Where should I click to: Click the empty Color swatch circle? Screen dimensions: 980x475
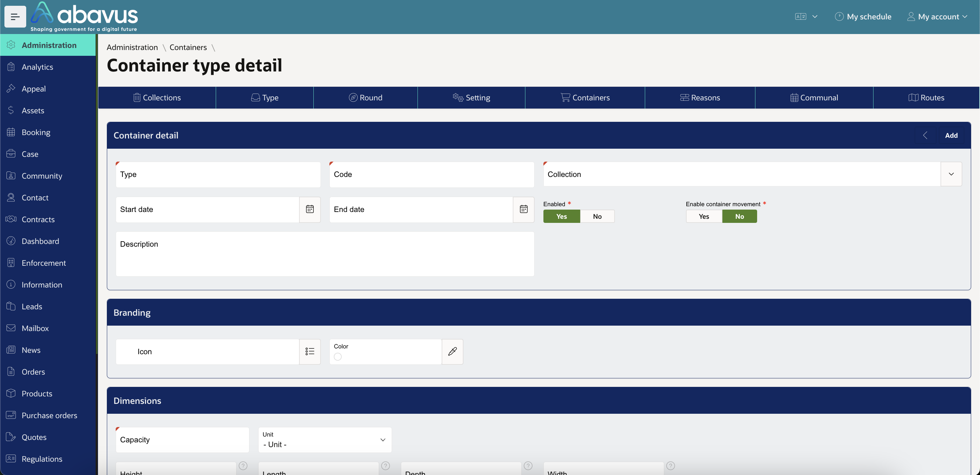[x=338, y=357]
